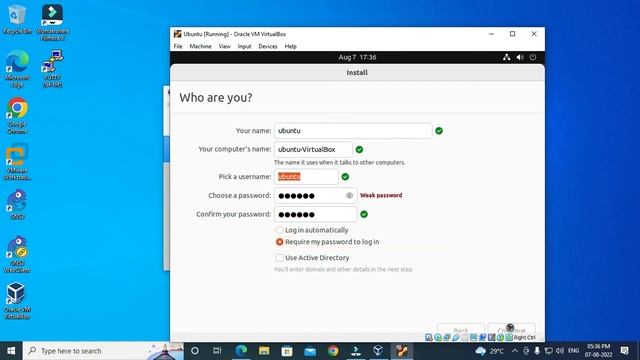This screenshot has width=640, height=360.
Task: Click the green check next to username
Action: click(345, 177)
